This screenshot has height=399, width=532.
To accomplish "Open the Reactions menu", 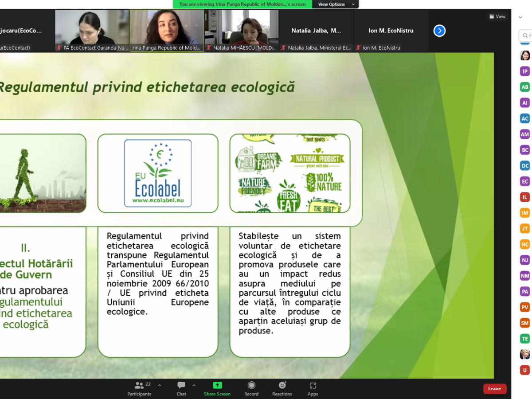I will [282, 388].
